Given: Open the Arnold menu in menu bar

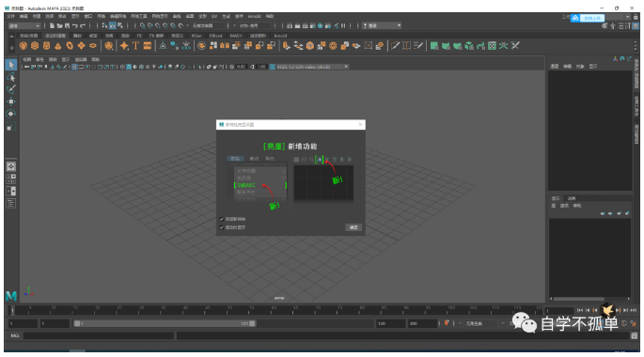Looking at the screenshot, I should [254, 16].
